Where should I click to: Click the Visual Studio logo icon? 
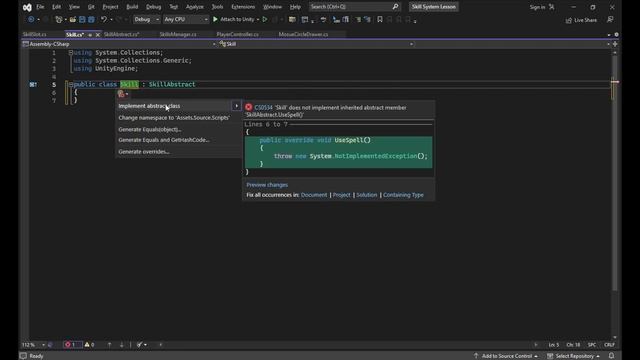27,7
